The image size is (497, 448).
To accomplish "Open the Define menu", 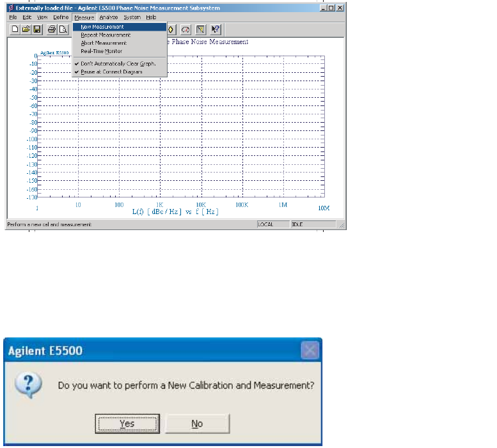I will [x=61, y=17].
